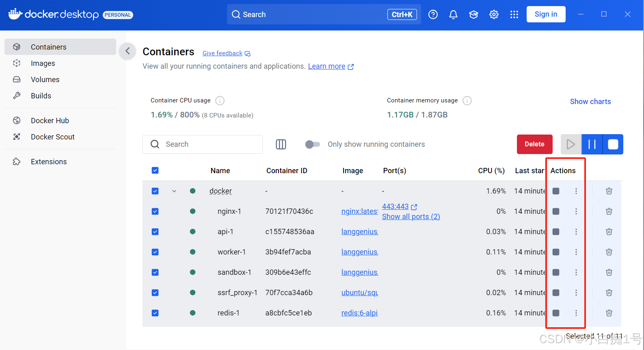Collapse the sidebar with arrow button
Image resolution: width=644 pixels, height=350 pixels.
[128, 51]
